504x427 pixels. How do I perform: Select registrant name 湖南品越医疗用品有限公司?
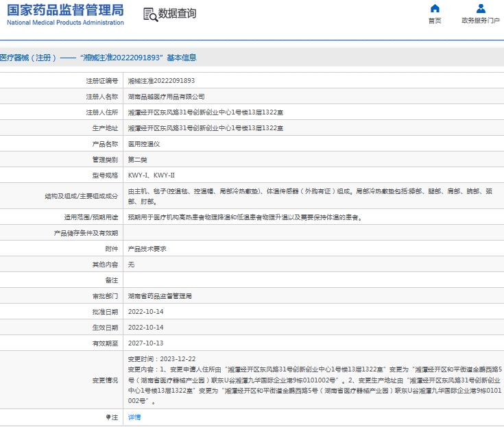[166, 97]
